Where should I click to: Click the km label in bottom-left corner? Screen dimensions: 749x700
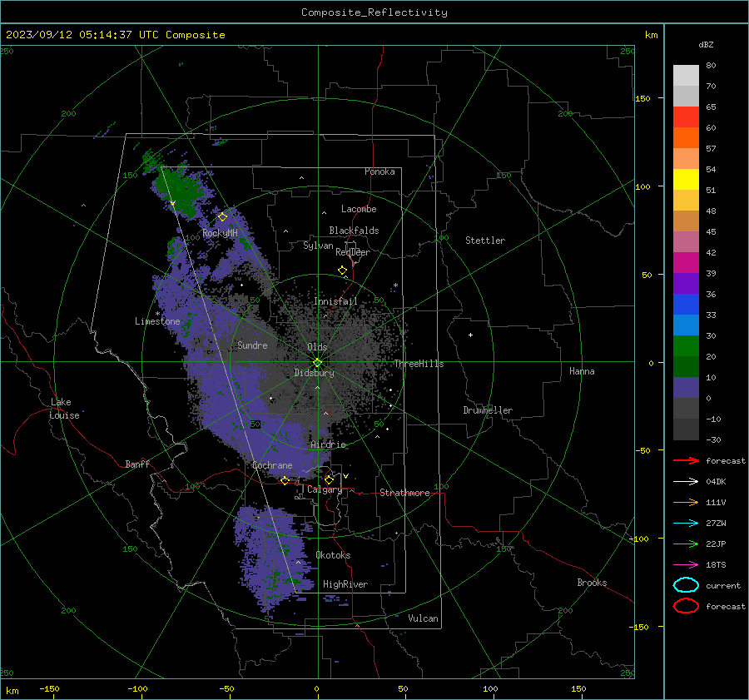pos(12,691)
